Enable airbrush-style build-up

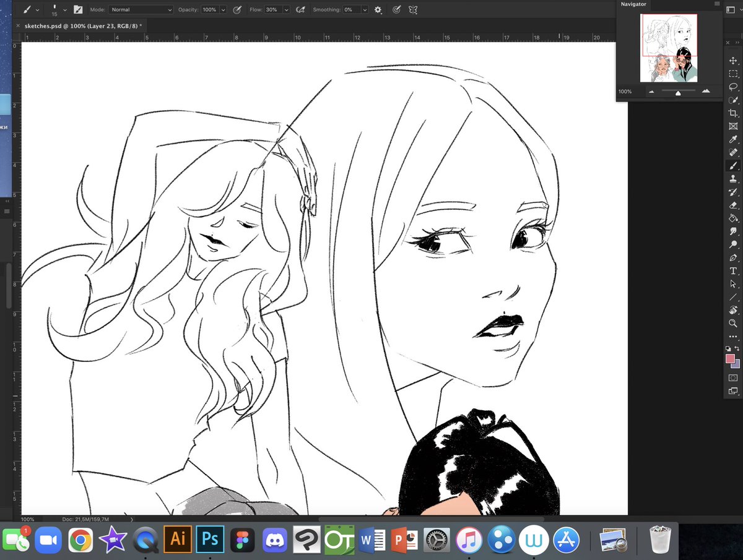(x=301, y=10)
